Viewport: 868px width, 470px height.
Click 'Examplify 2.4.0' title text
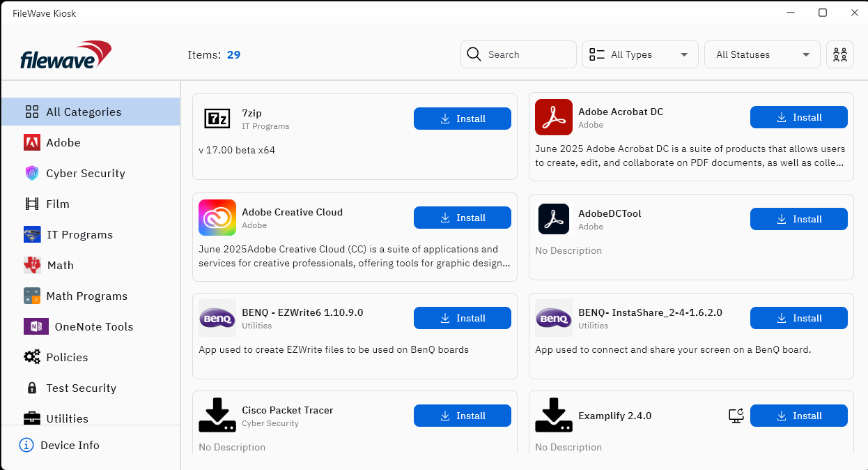tap(615, 416)
